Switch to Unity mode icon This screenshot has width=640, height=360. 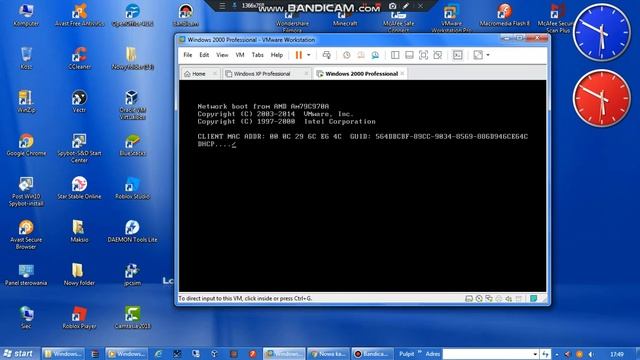click(x=438, y=55)
